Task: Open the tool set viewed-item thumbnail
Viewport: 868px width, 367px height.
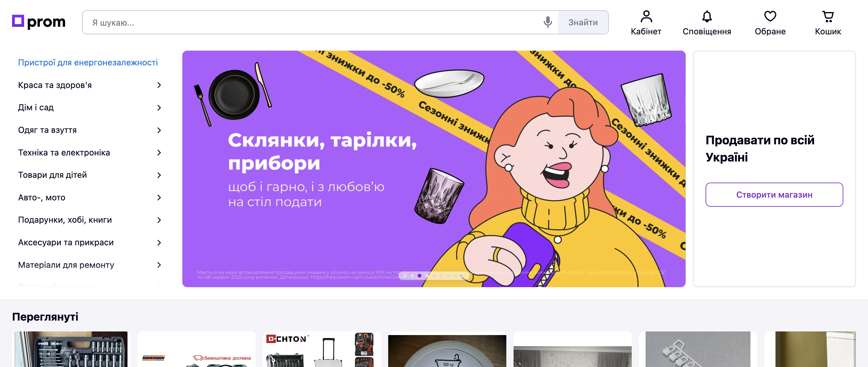Action: [71, 349]
